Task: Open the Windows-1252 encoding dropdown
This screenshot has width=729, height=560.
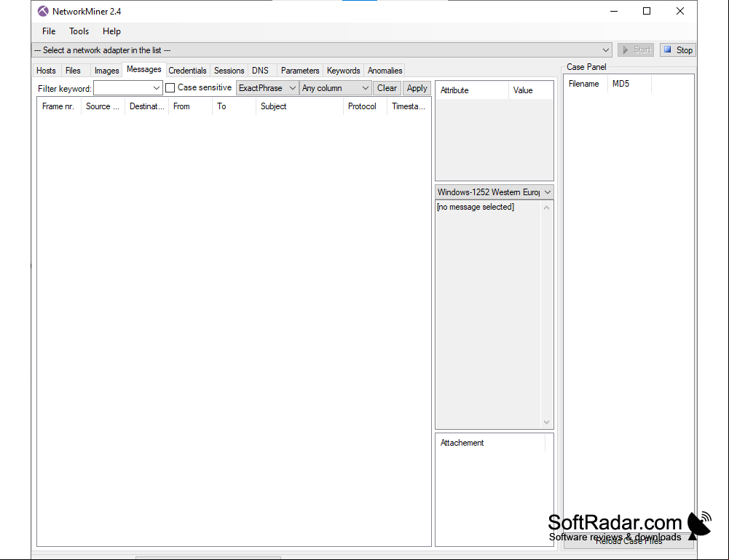Action: pos(494,192)
